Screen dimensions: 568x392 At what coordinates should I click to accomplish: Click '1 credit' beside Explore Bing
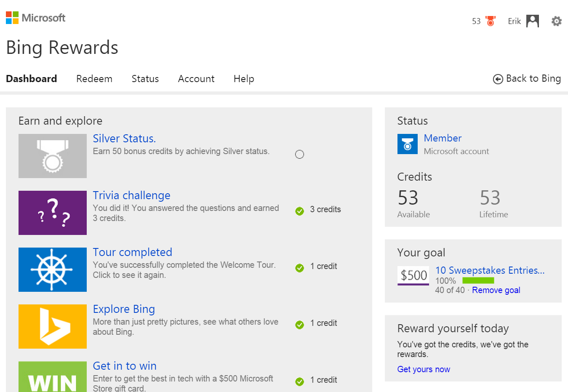[x=324, y=323]
